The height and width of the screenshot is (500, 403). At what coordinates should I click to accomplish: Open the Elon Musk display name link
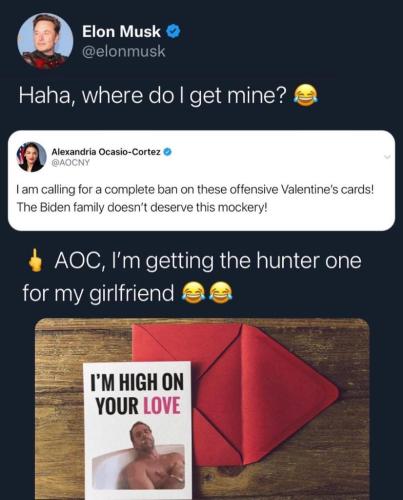click(121, 31)
